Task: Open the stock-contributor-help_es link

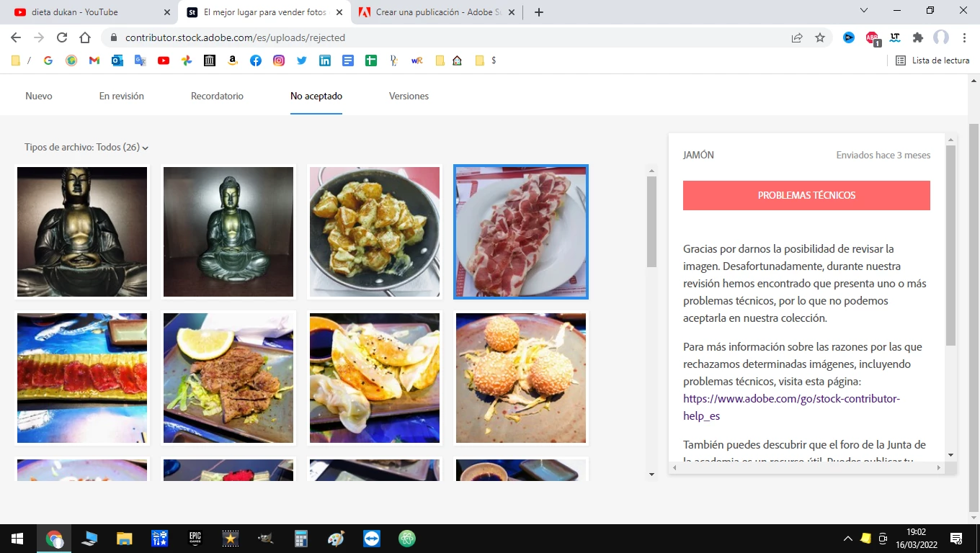Action: pyautogui.click(x=791, y=408)
